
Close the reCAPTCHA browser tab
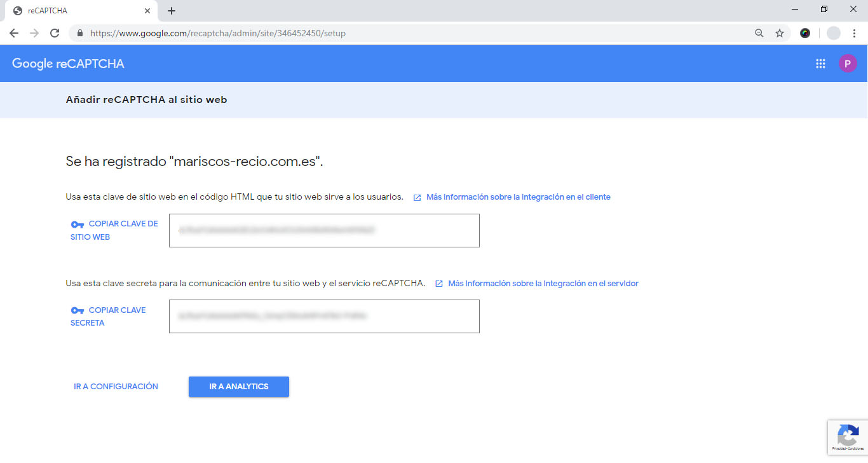pyautogui.click(x=147, y=11)
